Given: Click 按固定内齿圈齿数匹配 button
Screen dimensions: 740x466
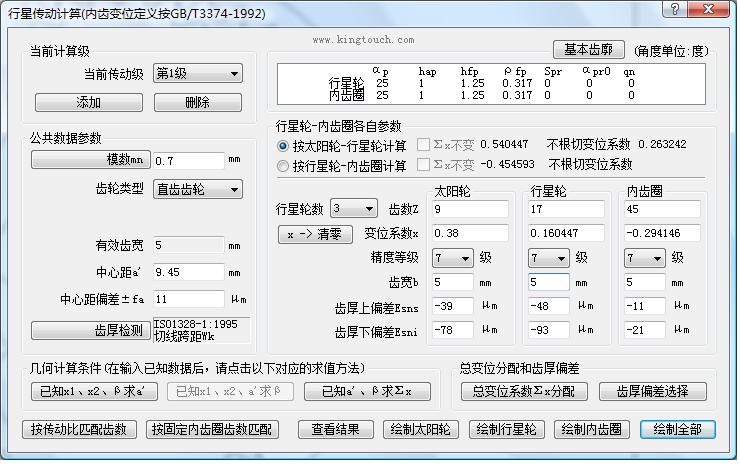Looking at the screenshot, I should (212, 430).
